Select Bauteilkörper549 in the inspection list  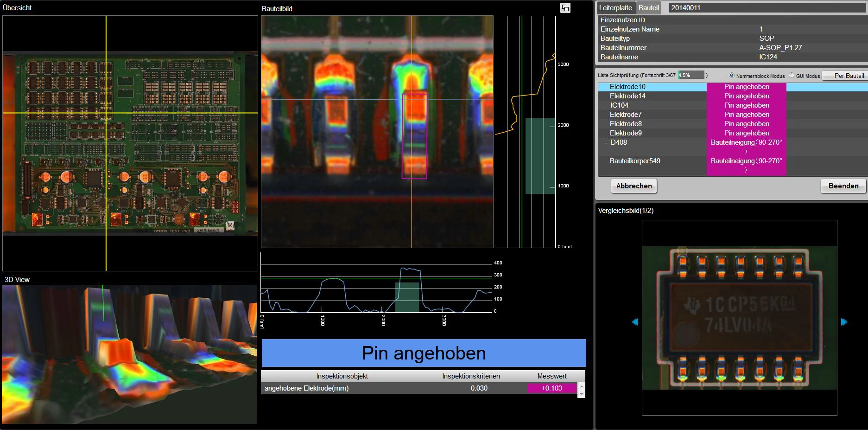635,161
